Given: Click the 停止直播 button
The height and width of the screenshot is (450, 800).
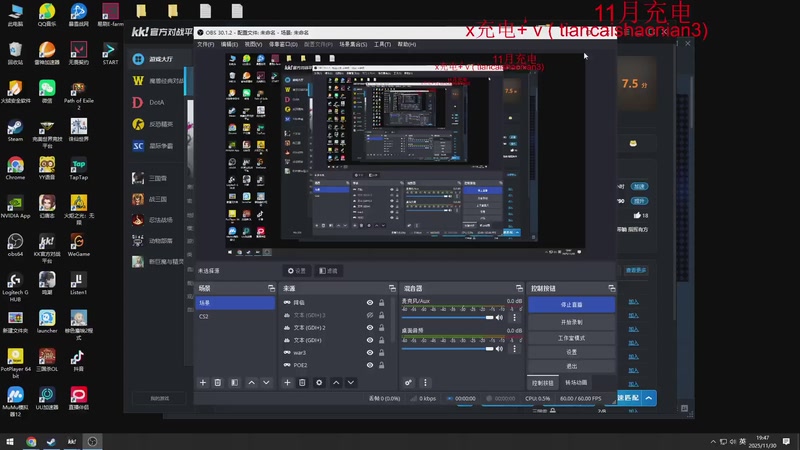Looking at the screenshot, I should tap(571, 305).
